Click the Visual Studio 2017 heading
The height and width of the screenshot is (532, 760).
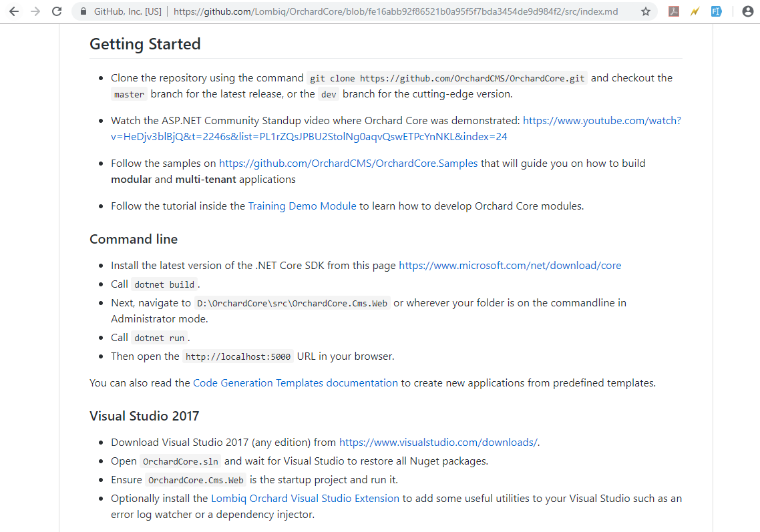click(x=144, y=417)
